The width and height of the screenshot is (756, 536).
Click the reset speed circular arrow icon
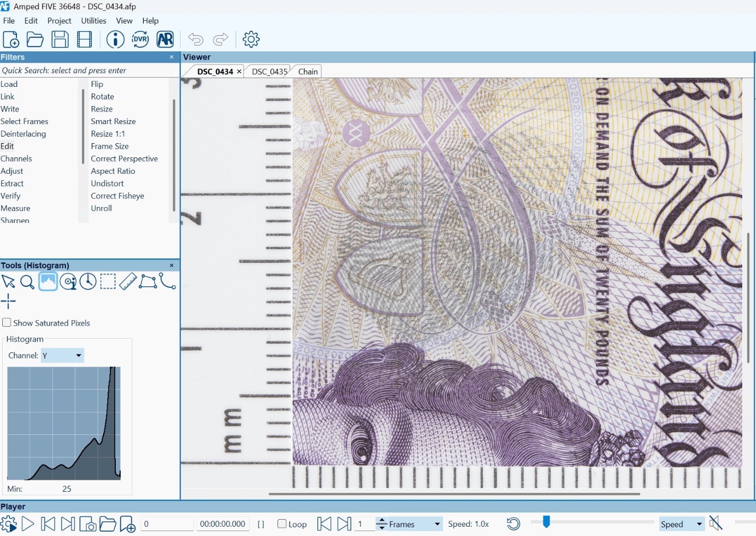coord(513,524)
